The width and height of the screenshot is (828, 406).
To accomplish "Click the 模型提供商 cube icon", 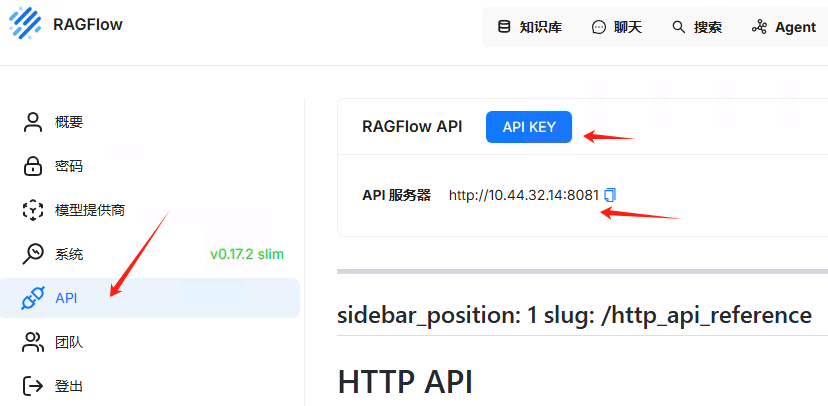I will (33, 211).
